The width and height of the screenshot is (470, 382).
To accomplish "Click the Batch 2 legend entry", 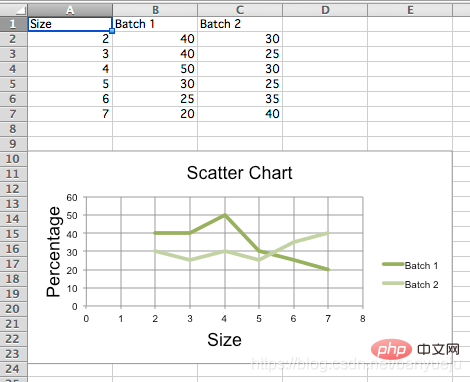I will 410,284.
